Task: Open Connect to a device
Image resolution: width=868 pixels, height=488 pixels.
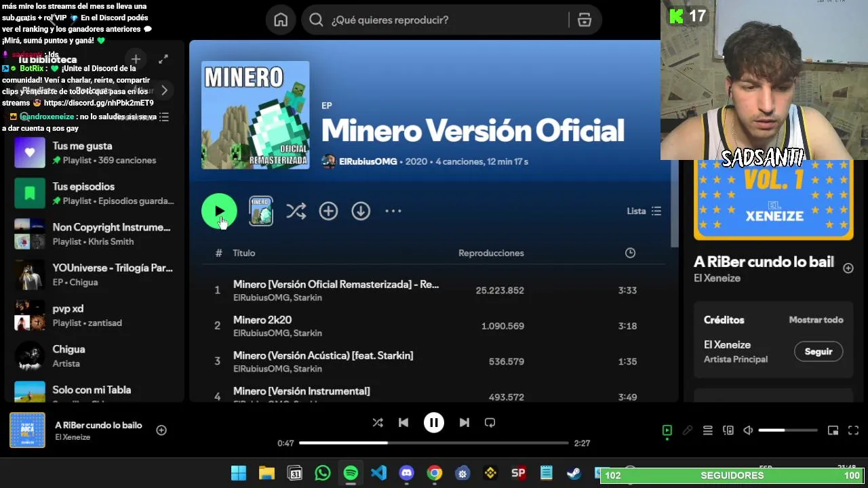Action: click(x=728, y=430)
